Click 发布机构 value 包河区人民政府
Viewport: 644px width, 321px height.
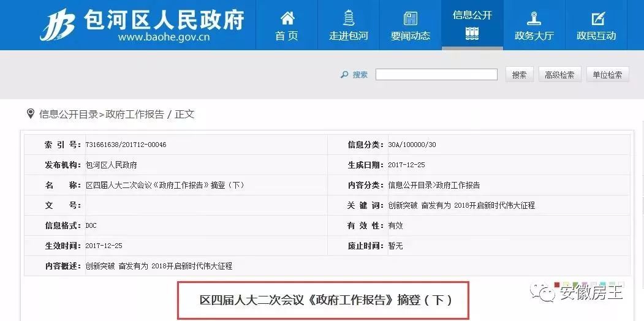(111, 165)
